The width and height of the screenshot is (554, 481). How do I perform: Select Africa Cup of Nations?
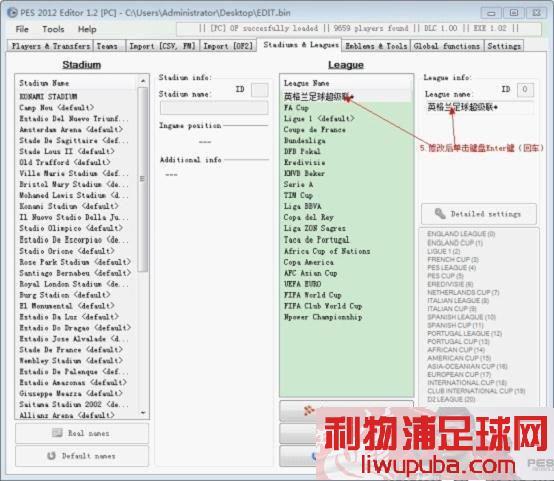(347, 251)
